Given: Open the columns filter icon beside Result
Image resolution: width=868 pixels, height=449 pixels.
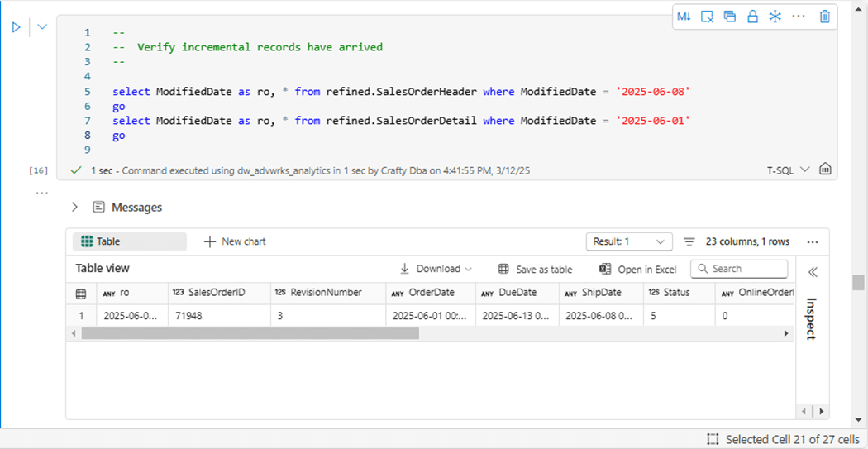Looking at the screenshot, I should [x=689, y=241].
